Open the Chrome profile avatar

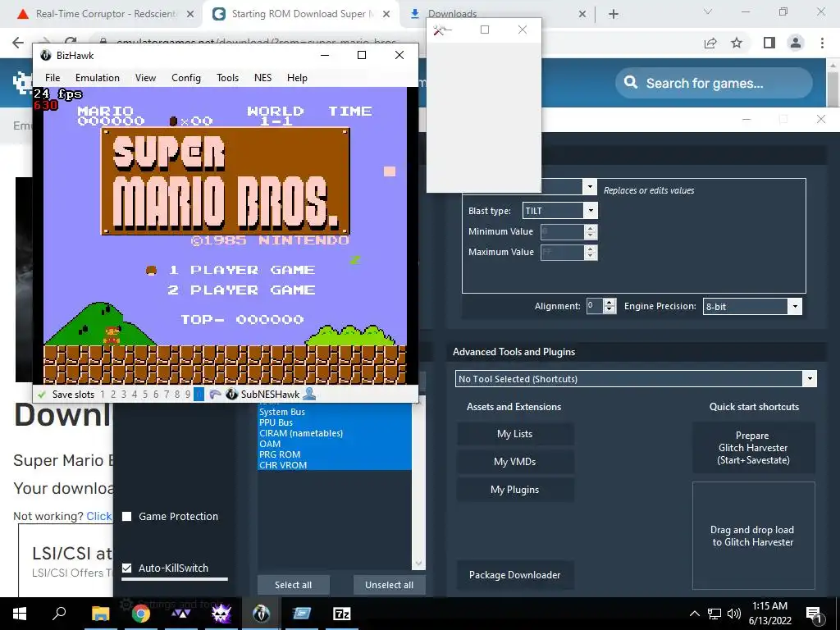pyautogui.click(x=796, y=43)
